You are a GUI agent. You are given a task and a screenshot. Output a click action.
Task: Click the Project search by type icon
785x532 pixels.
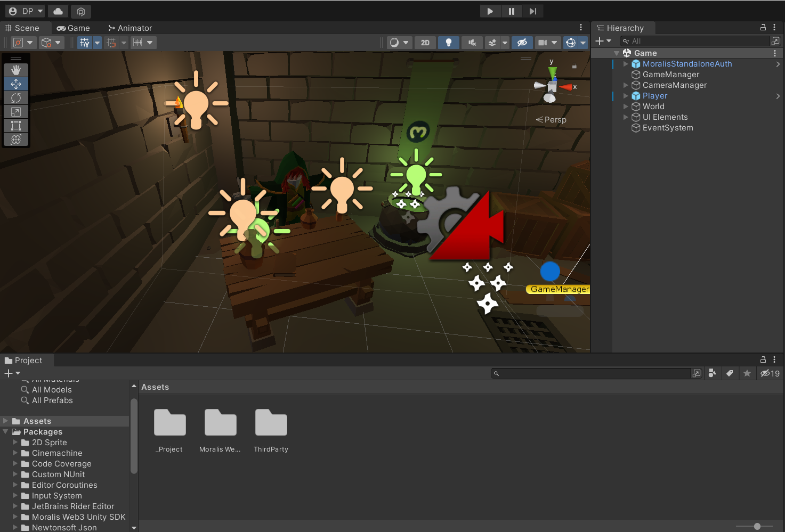[x=713, y=373]
